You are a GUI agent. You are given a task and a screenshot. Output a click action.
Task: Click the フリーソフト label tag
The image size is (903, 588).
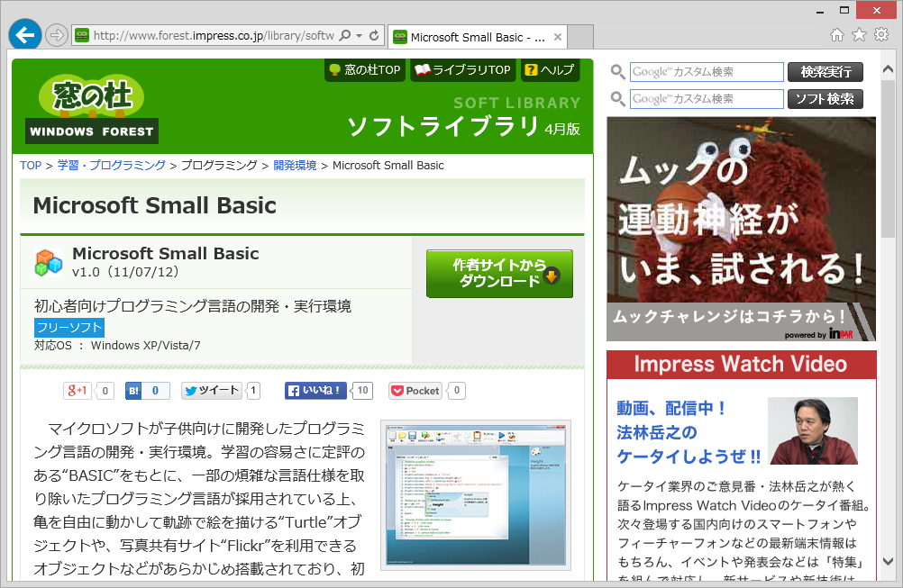click(69, 328)
